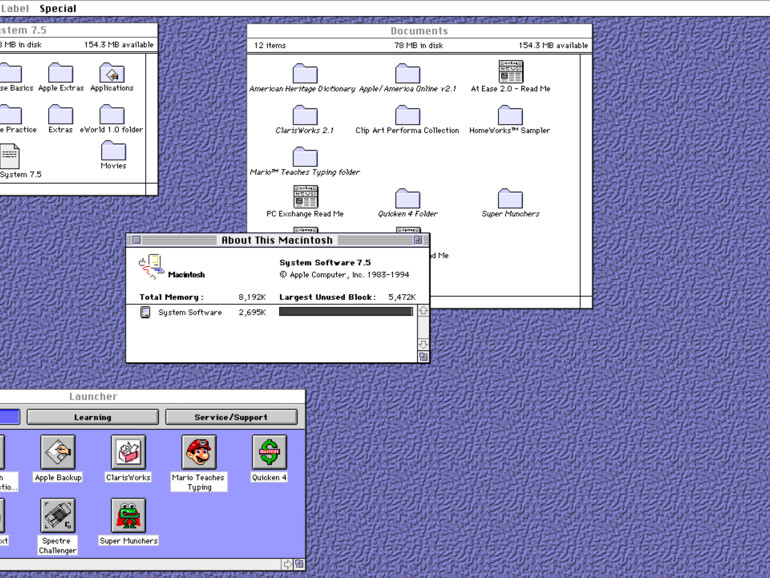
Task: Click the Launcher window title bar
Action: (x=152, y=396)
